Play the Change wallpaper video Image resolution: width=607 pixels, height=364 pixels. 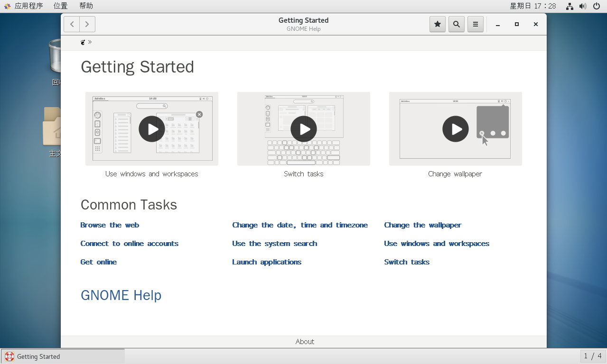456,129
